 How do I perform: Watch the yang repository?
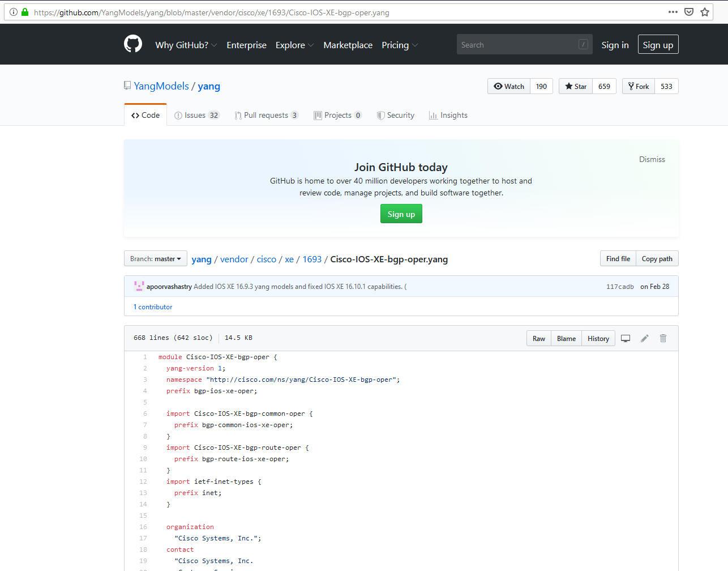tap(509, 86)
